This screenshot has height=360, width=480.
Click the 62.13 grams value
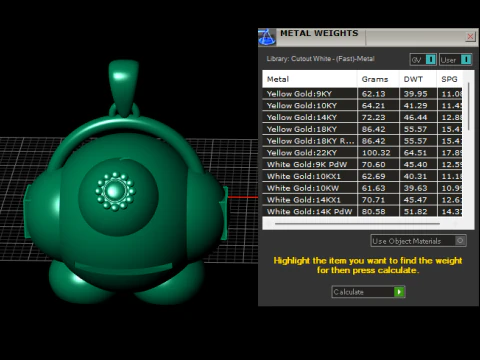pos(373,94)
